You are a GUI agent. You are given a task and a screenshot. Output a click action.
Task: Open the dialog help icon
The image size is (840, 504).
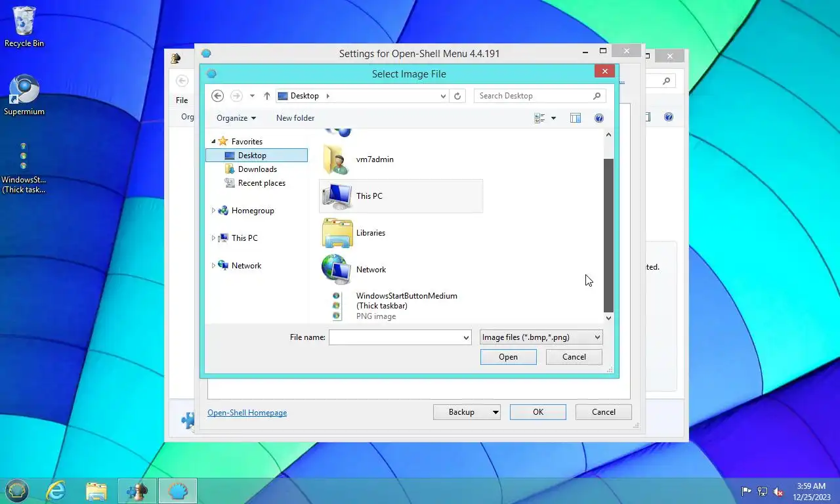coord(598,118)
